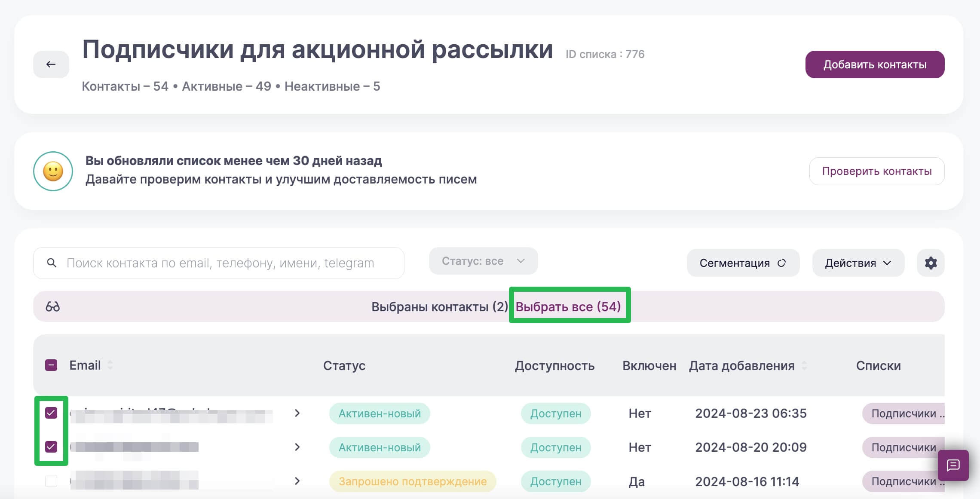
Task: Expand contact row dated 2024-08-16 11:14
Action: (x=297, y=481)
